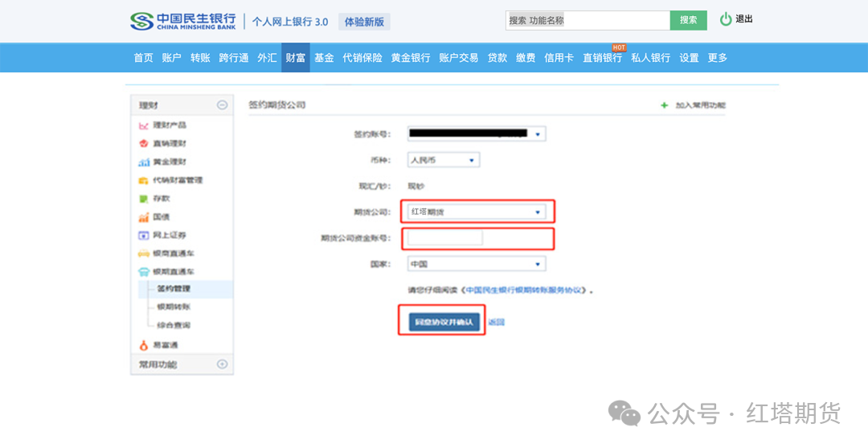Open the 财富 menu
Image resolution: width=868 pixels, height=448 pixels.
(x=296, y=58)
